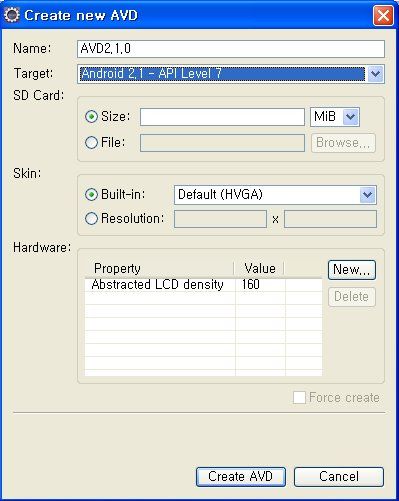
Task: Click the Name input field
Action: [231, 49]
